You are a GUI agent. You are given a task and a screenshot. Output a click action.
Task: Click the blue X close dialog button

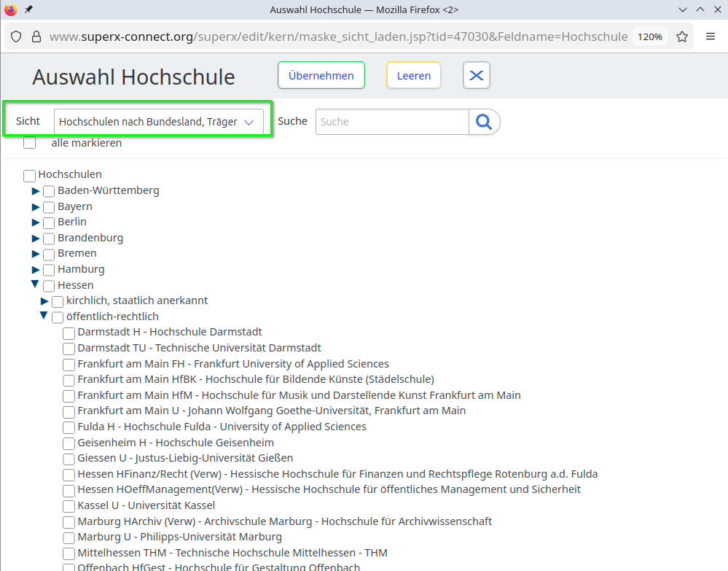coord(477,76)
